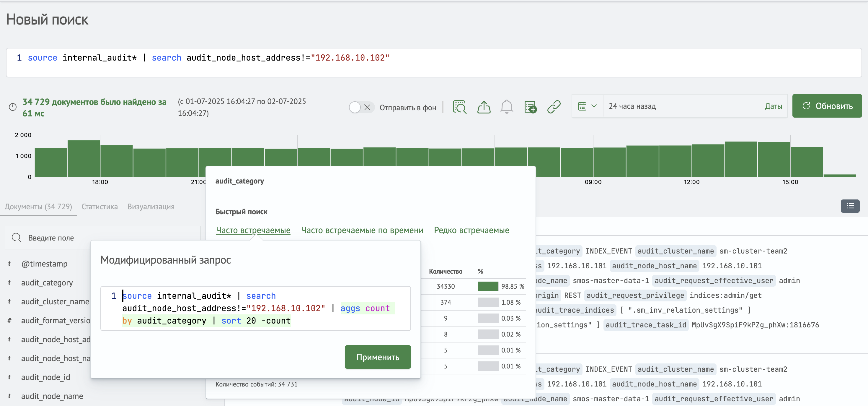Select the @timestamp field
The width and height of the screenshot is (868, 406).
coord(44,264)
